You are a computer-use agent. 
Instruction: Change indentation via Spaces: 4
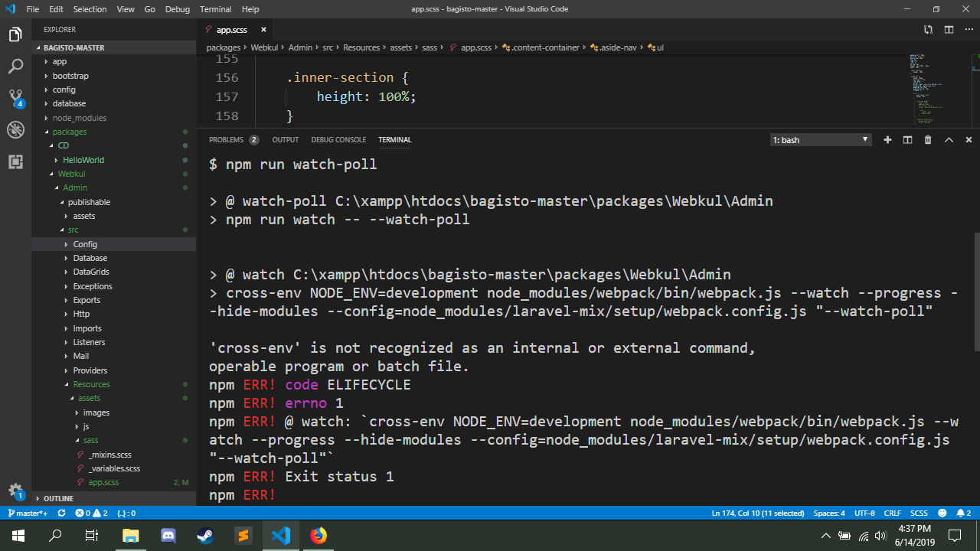pyautogui.click(x=829, y=513)
